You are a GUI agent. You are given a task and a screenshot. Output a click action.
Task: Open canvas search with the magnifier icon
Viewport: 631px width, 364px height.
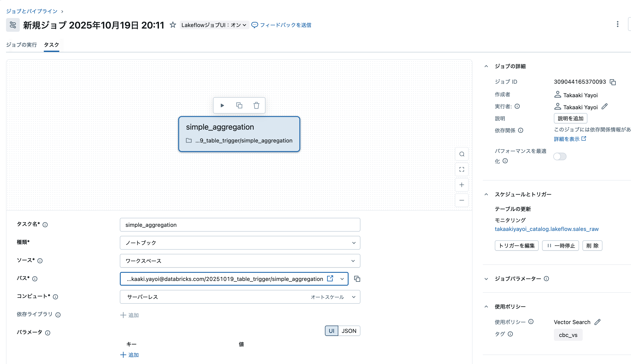tap(462, 154)
